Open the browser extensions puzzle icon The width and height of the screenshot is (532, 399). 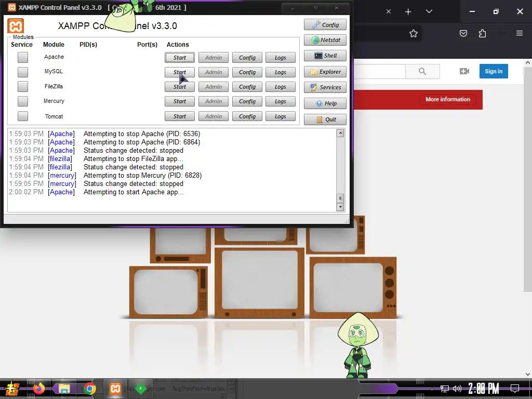(x=482, y=34)
